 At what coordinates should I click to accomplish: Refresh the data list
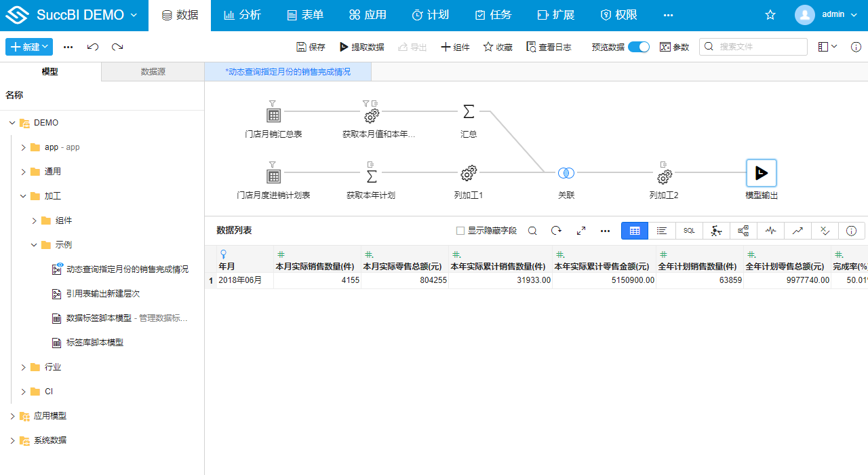click(556, 231)
